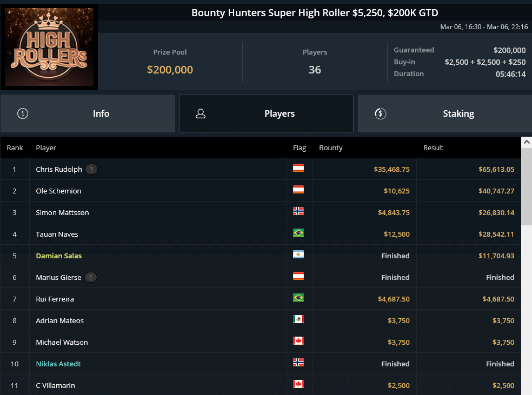Click the Canada flag beside Michael Watson
Screen dimensions: 532x395
pyautogui.click(x=298, y=342)
